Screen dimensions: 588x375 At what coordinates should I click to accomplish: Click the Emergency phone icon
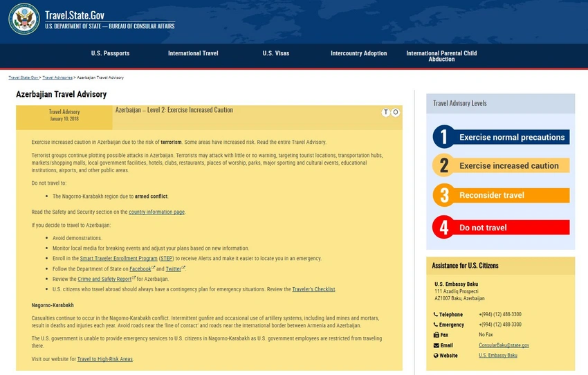click(436, 324)
